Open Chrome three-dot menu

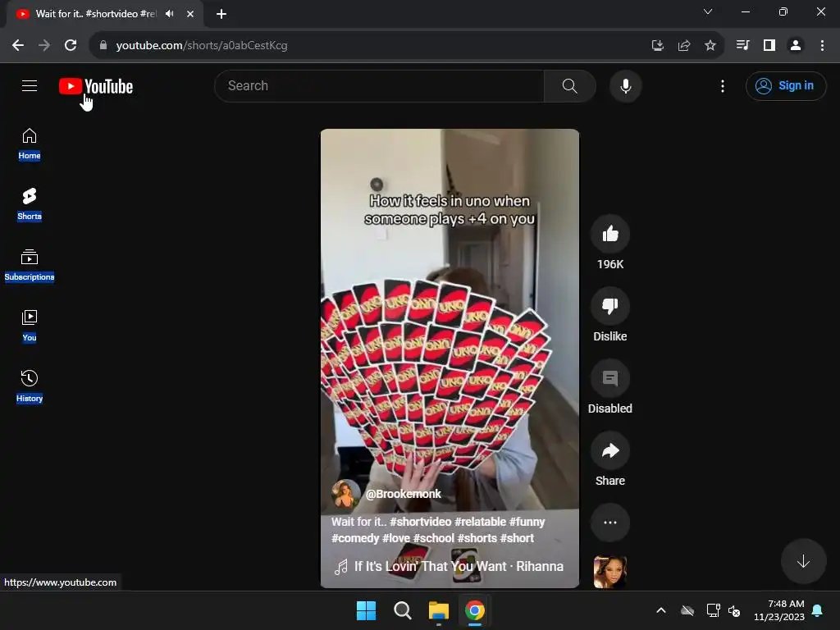(822, 46)
